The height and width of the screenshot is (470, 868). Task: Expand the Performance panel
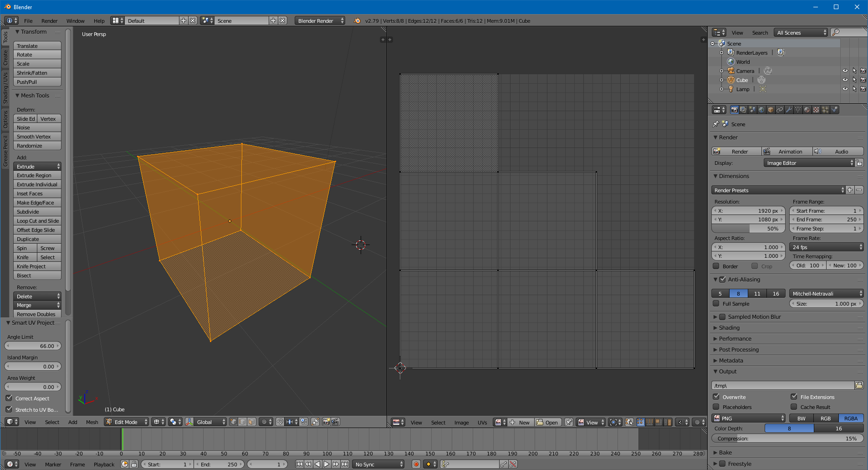coord(735,338)
